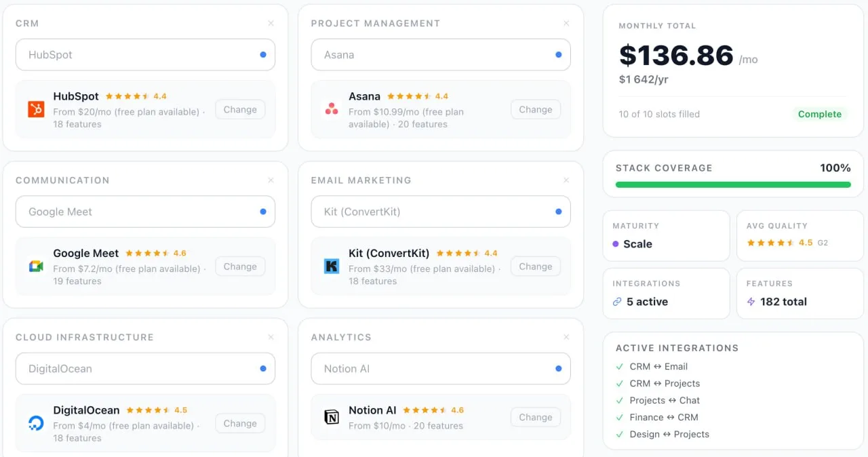Click the Stack Coverage progress bar
The image size is (868, 457).
click(733, 184)
